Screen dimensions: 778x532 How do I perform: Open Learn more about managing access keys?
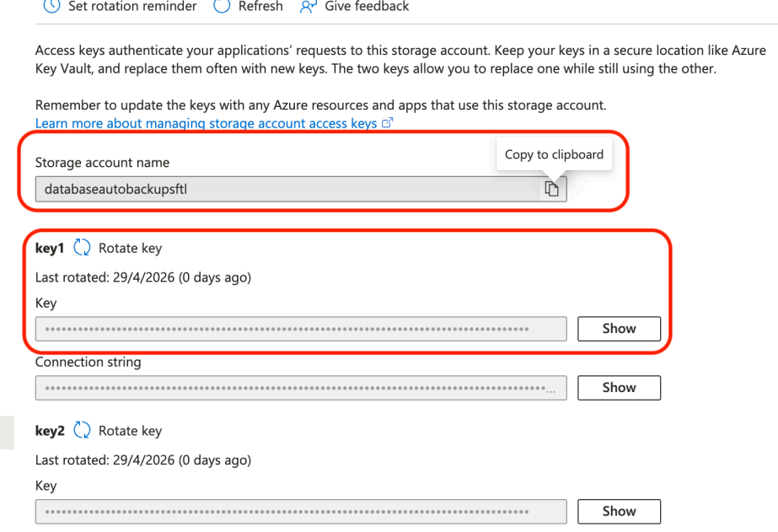[206, 123]
